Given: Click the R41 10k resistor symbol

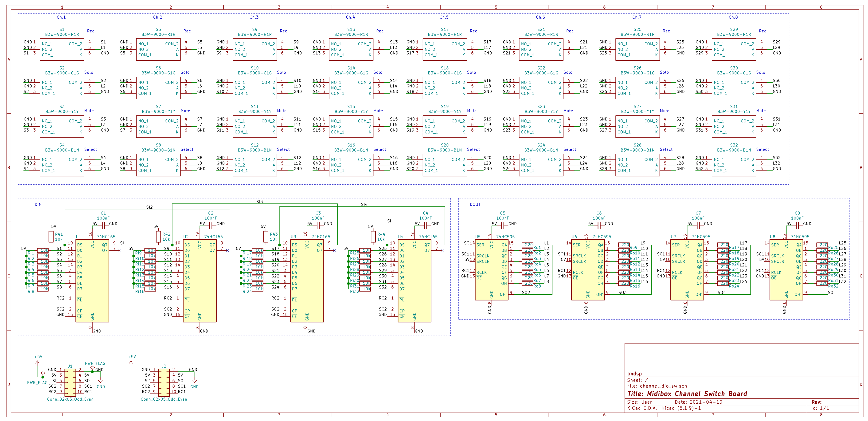Looking at the screenshot, I should click(51, 236).
